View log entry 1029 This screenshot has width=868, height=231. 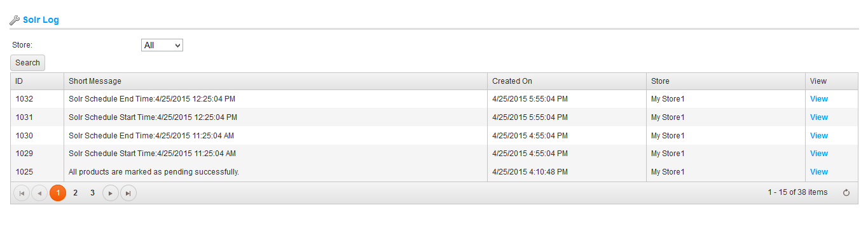pos(819,154)
